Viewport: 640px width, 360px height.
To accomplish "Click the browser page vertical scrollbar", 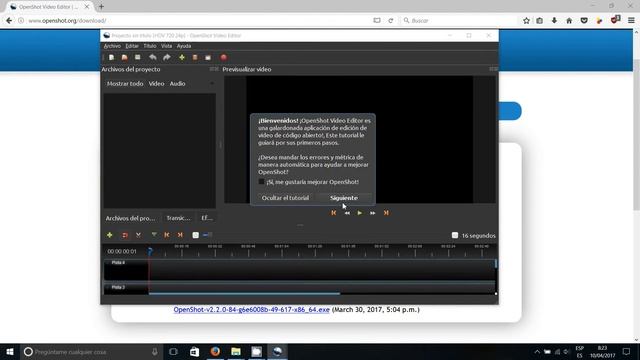I will [636, 135].
